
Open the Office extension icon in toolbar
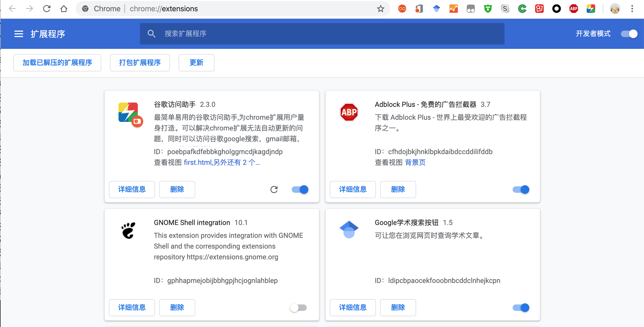[419, 9]
